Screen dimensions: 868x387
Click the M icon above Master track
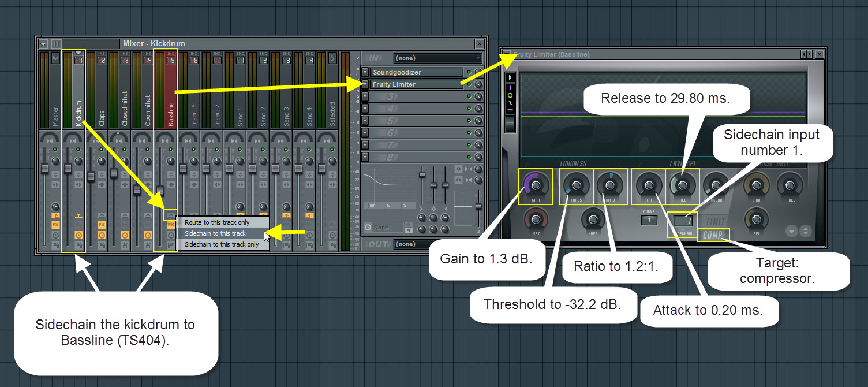55,58
